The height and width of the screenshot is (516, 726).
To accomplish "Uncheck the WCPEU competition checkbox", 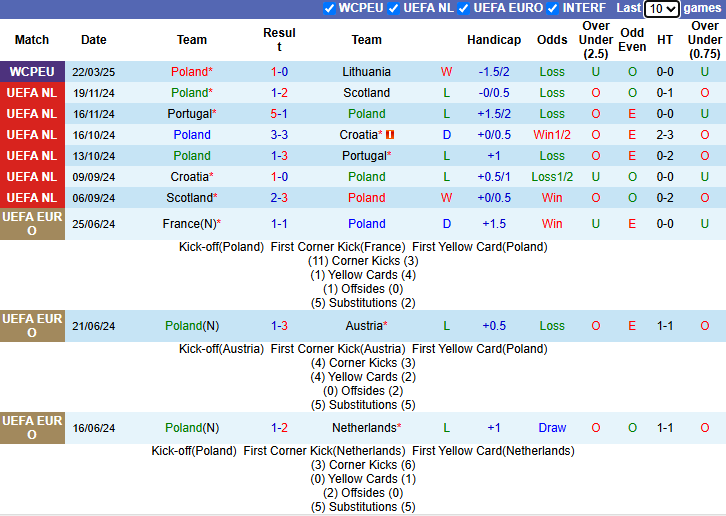I will point(330,8).
